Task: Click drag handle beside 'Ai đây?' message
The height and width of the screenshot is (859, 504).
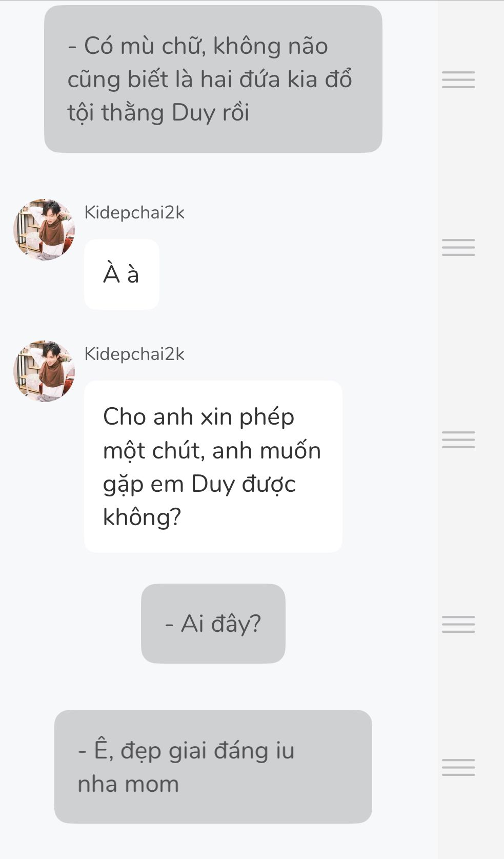Action: [x=458, y=624]
